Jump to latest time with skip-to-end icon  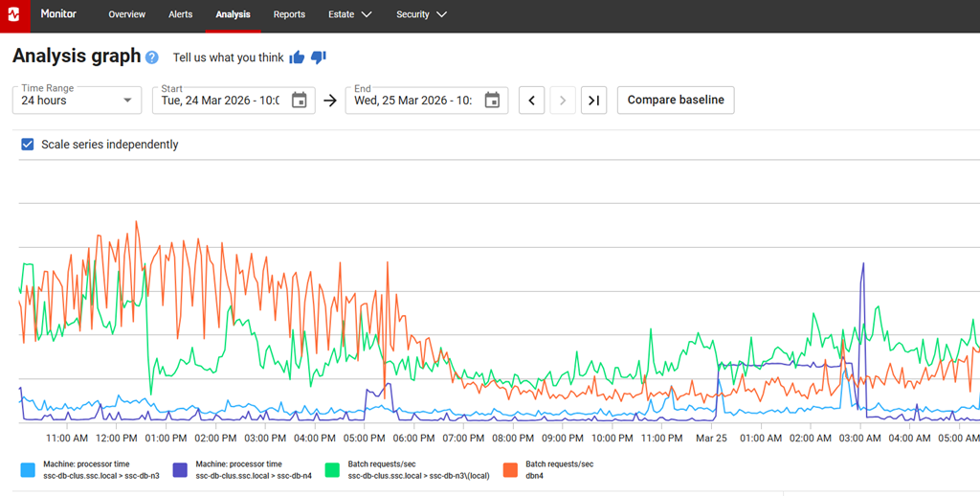[593, 101]
